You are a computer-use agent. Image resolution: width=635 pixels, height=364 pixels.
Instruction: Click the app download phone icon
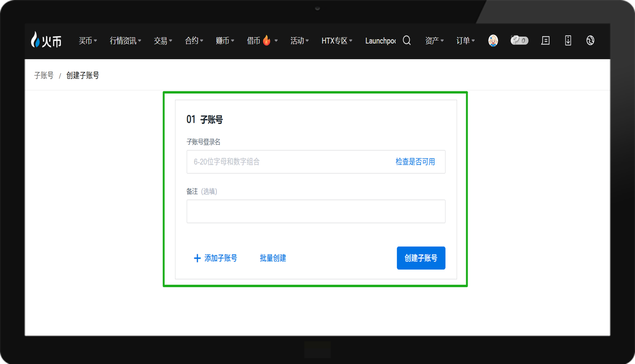pos(568,41)
